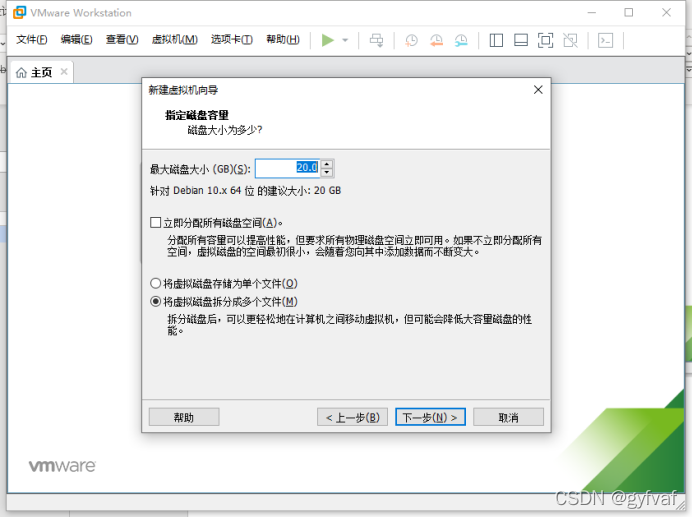Open the 帮助(H) menu
The height and width of the screenshot is (518, 693).
(x=283, y=40)
